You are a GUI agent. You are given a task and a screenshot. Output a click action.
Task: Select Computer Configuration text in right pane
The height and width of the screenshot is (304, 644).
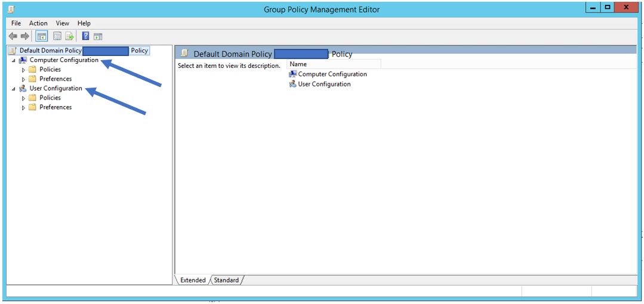(x=332, y=74)
